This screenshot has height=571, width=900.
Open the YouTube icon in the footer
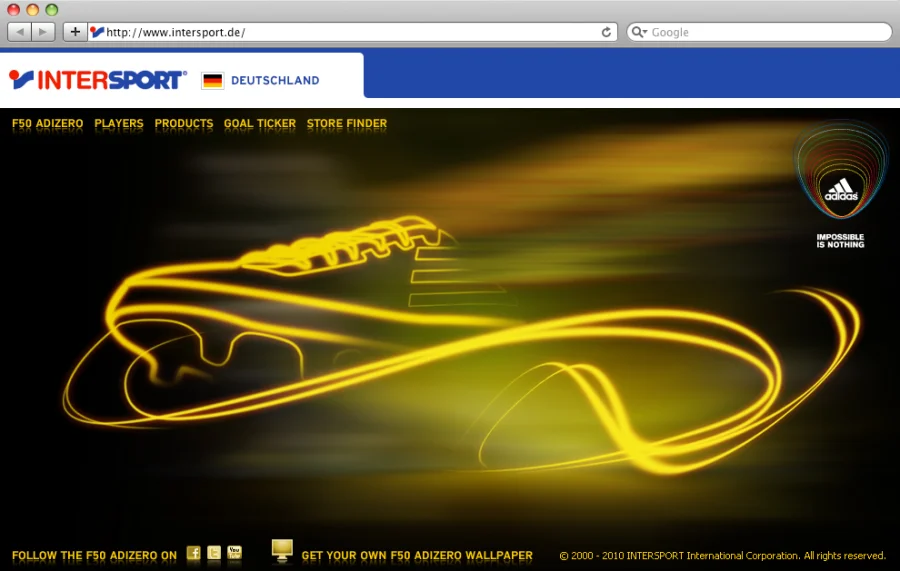click(235, 553)
